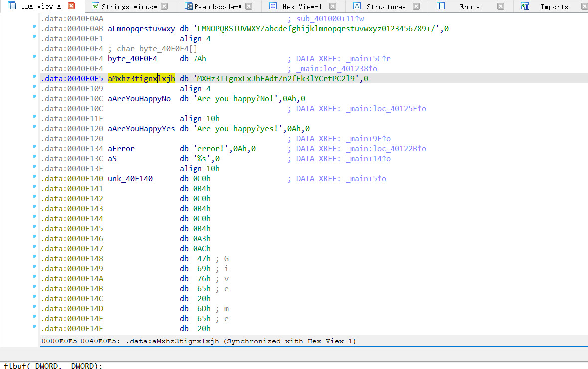Close the Strings window tab
This screenshot has height=369, width=588.
pos(164,7)
